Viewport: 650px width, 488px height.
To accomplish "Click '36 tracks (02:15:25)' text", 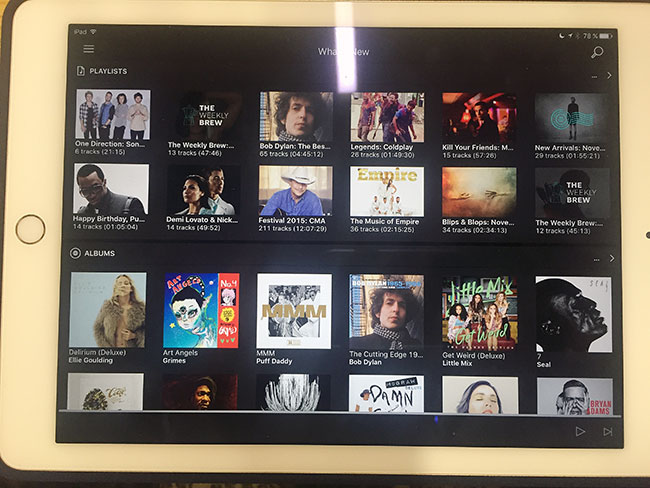I will click(382, 229).
